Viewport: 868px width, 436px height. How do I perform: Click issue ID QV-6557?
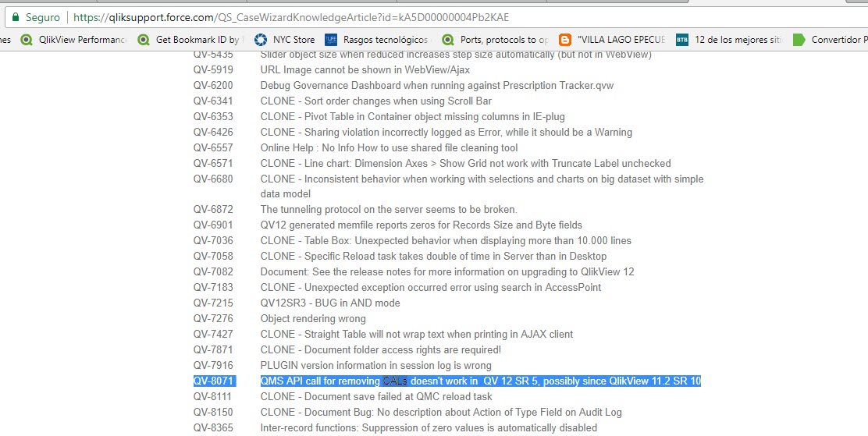(213, 147)
